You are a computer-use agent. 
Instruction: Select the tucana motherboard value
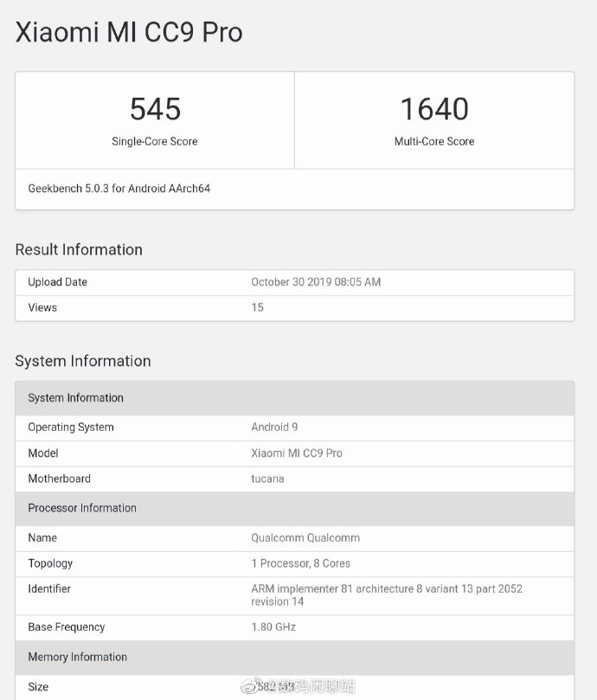pos(267,478)
